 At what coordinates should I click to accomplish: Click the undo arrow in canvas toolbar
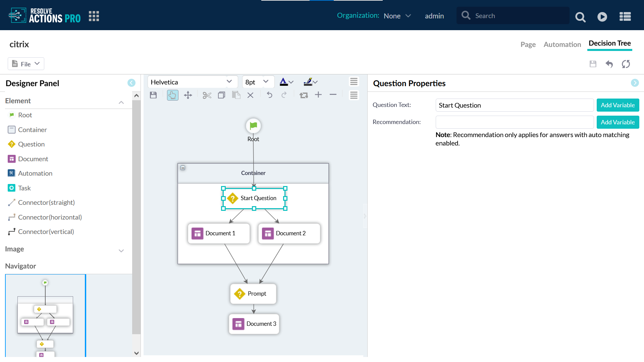269,95
